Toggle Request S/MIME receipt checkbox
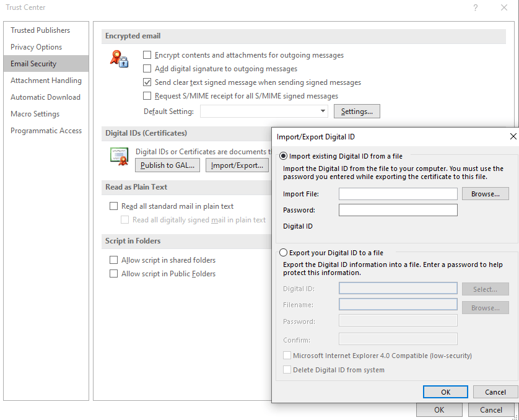The height and width of the screenshot is (420, 519). coord(147,96)
